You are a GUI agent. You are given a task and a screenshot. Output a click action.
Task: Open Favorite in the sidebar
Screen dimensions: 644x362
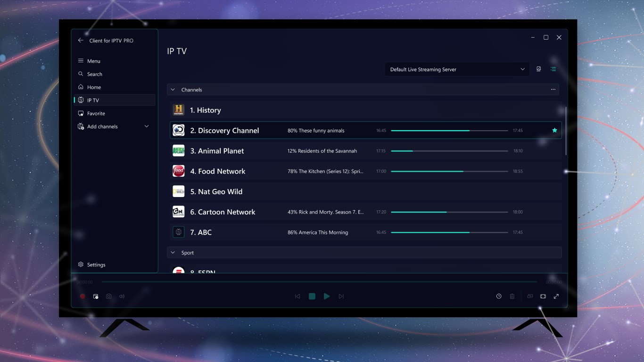coord(115,113)
